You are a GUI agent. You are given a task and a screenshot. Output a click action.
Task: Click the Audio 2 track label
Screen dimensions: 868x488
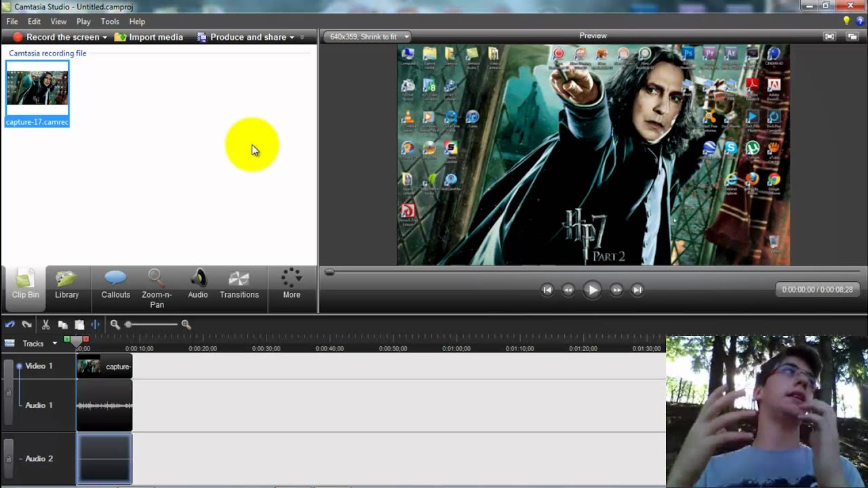pyautogui.click(x=39, y=459)
